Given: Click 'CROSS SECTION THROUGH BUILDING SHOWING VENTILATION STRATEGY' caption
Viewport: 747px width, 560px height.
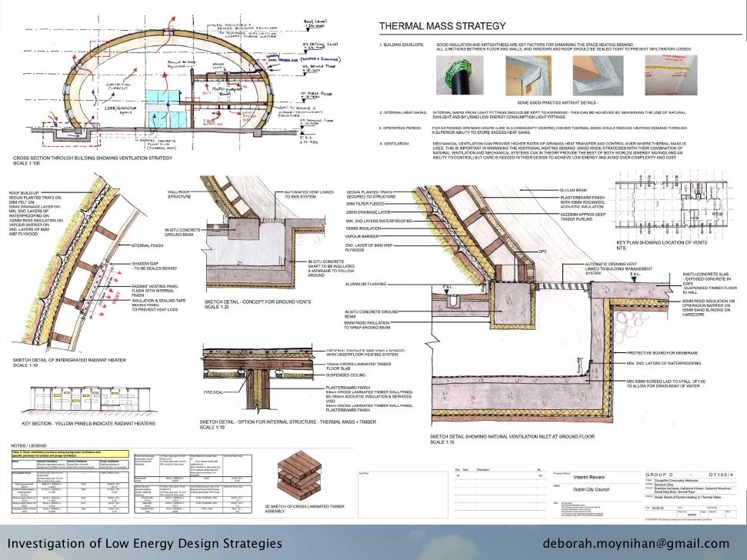Looking at the screenshot, I should [x=92, y=158].
